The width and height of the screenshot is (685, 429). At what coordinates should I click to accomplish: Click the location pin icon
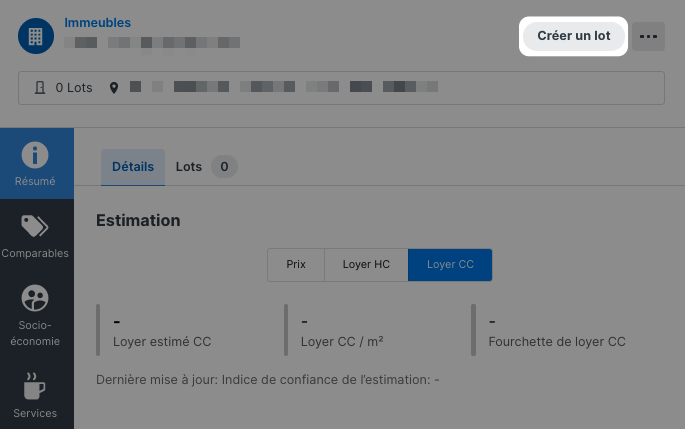(x=114, y=88)
